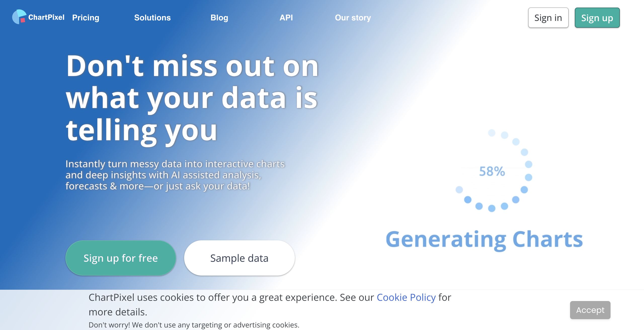Click the topmost dot of loading spinner

point(492,133)
